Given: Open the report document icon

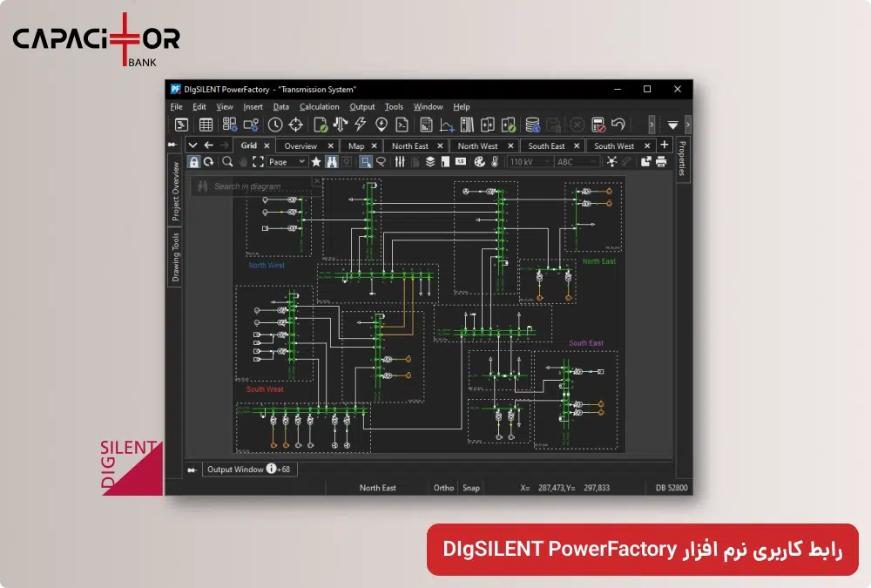Looking at the screenshot, I should (426, 125).
